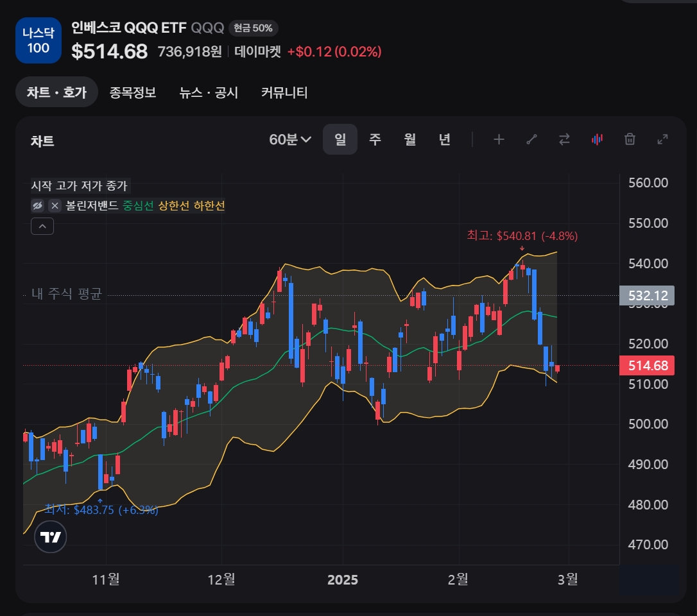
Task: Click the 560.00 price axis label
Action: click(648, 183)
